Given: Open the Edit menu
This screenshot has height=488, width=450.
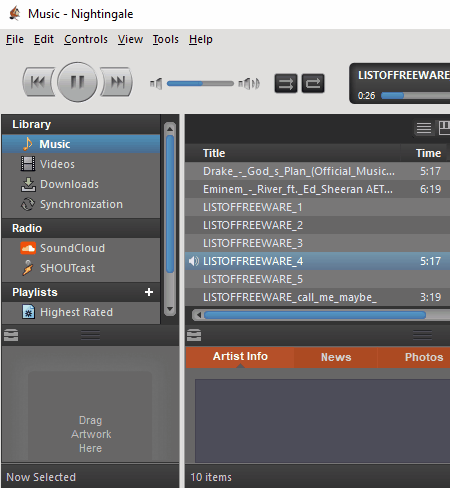Looking at the screenshot, I should coord(44,39).
